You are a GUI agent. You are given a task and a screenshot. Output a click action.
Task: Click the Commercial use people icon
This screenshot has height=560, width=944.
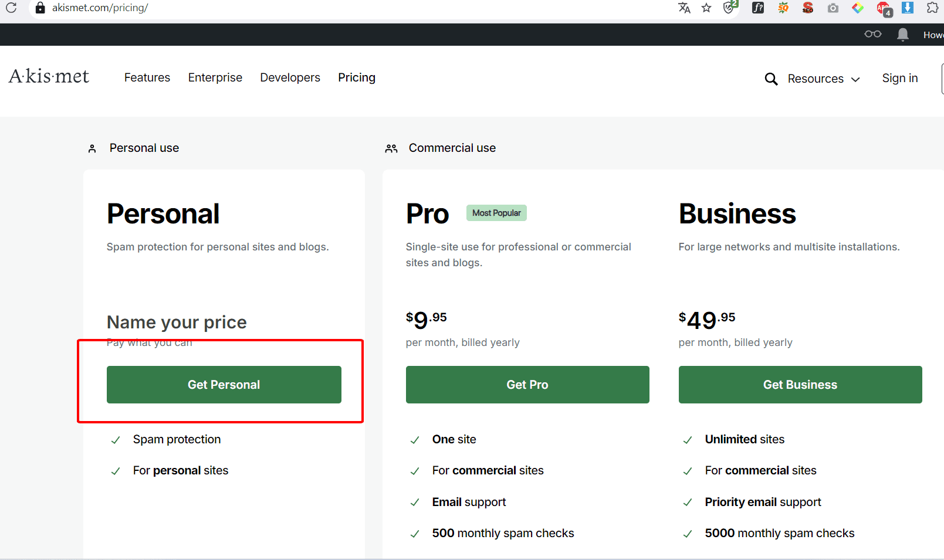coord(391,149)
